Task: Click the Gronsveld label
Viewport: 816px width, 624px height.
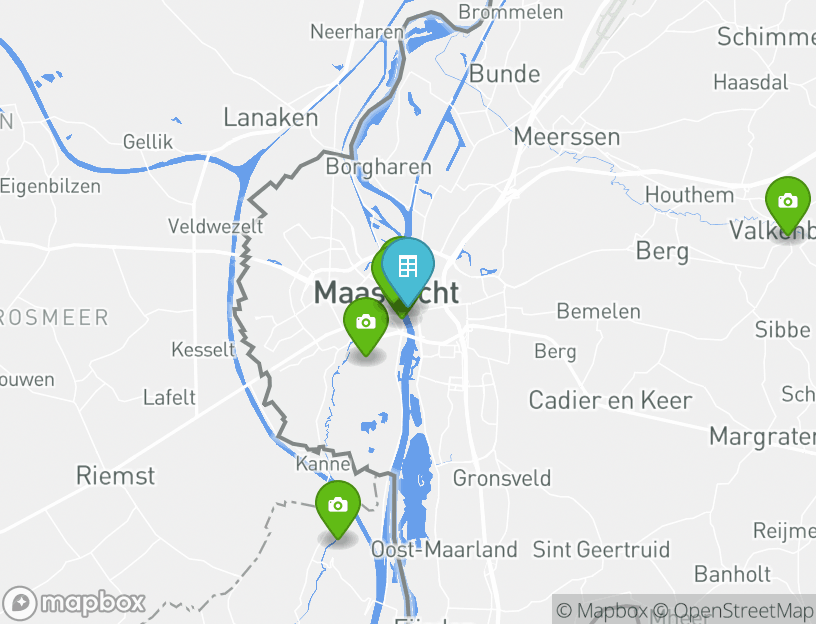Action: point(502,478)
